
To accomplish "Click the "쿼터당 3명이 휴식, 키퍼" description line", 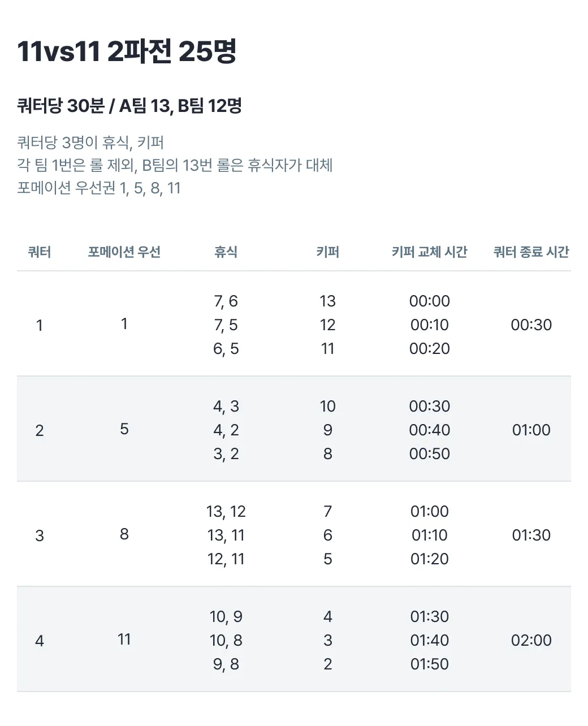I will 90,142.
